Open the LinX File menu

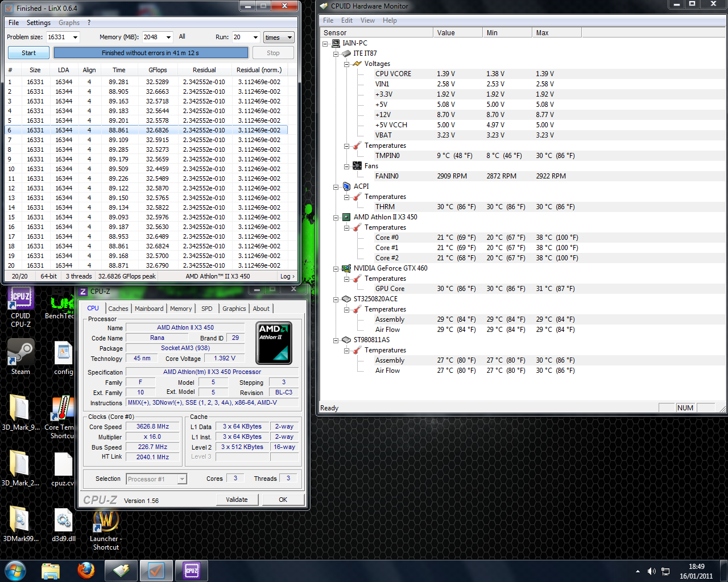(14, 23)
